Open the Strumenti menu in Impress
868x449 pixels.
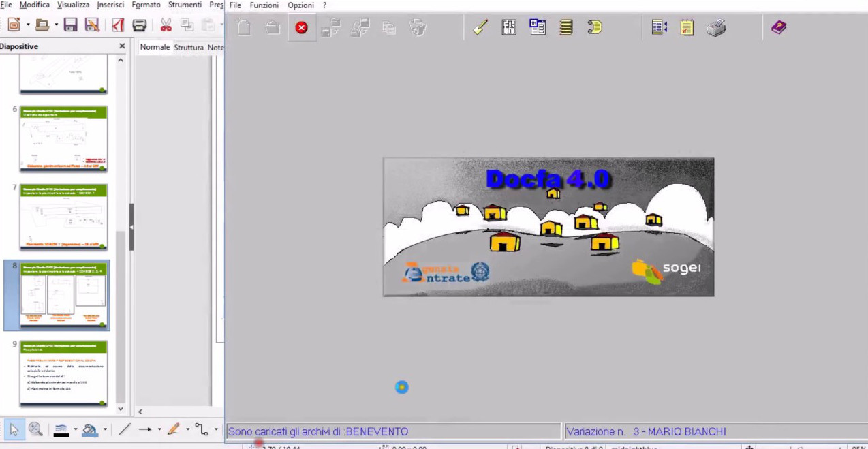point(185,5)
